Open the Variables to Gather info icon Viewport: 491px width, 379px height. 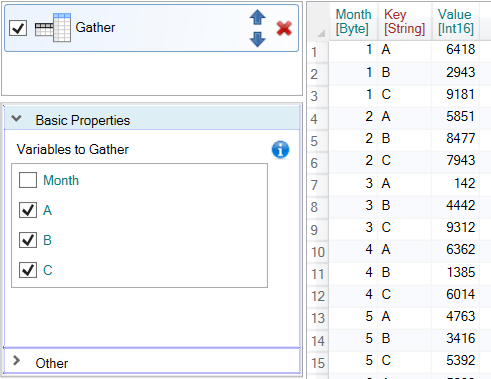(x=280, y=150)
